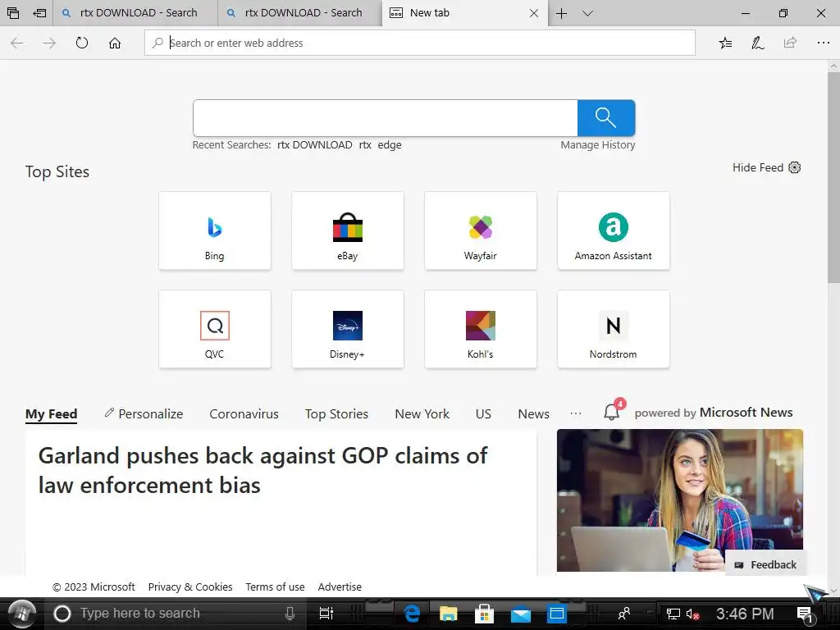Open the US feed tab
Image resolution: width=840 pixels, height=630 pixels.
(x=483, y=414)
